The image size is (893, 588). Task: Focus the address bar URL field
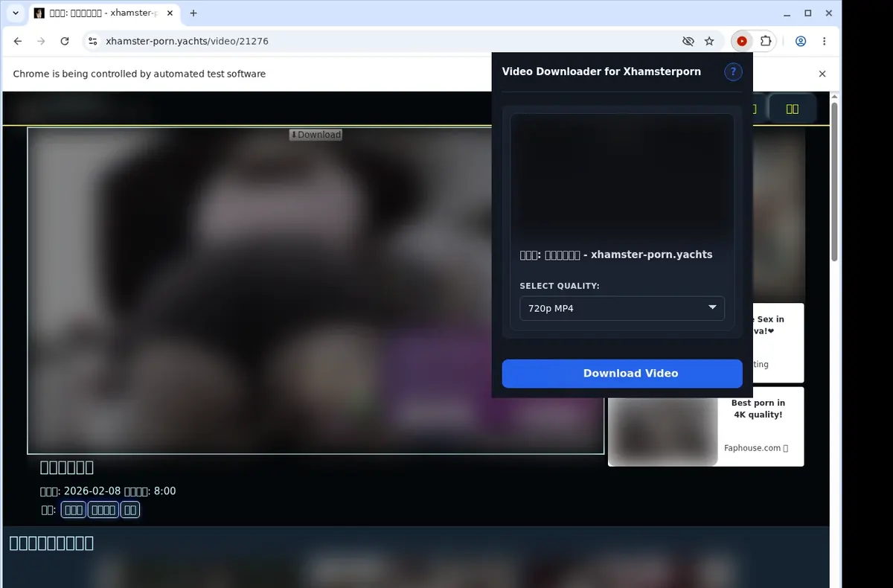click(387, 41)
